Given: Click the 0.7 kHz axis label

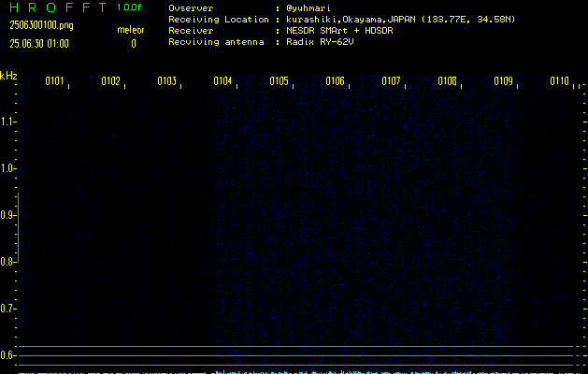Looking at the screenshot, I should (7, 309).
